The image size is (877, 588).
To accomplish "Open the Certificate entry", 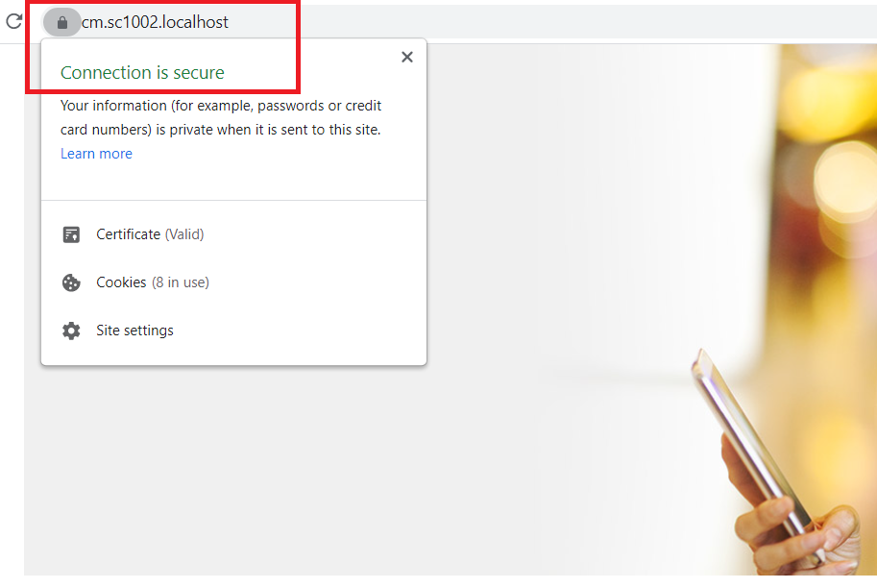I will click(x=233, y=234).
